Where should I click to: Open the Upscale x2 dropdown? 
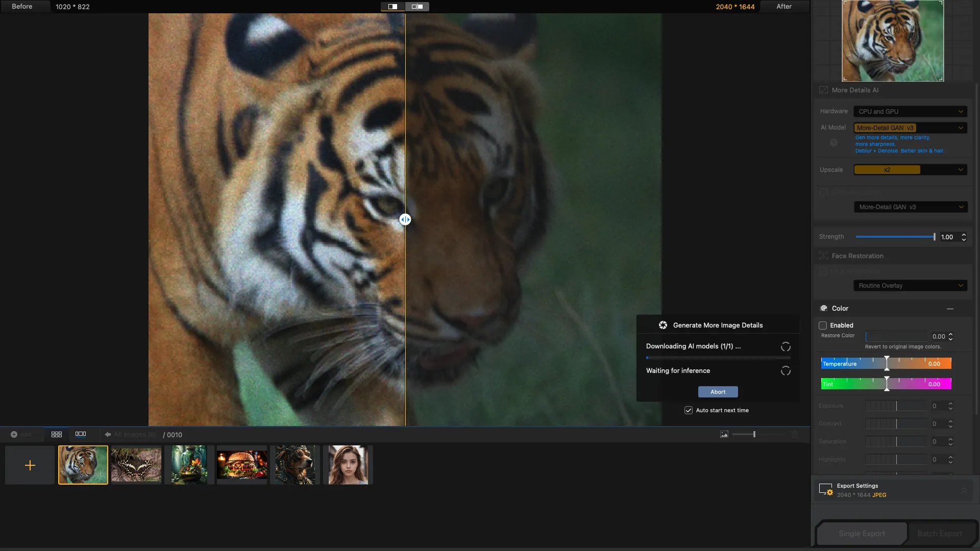click(x=910, y=170)
